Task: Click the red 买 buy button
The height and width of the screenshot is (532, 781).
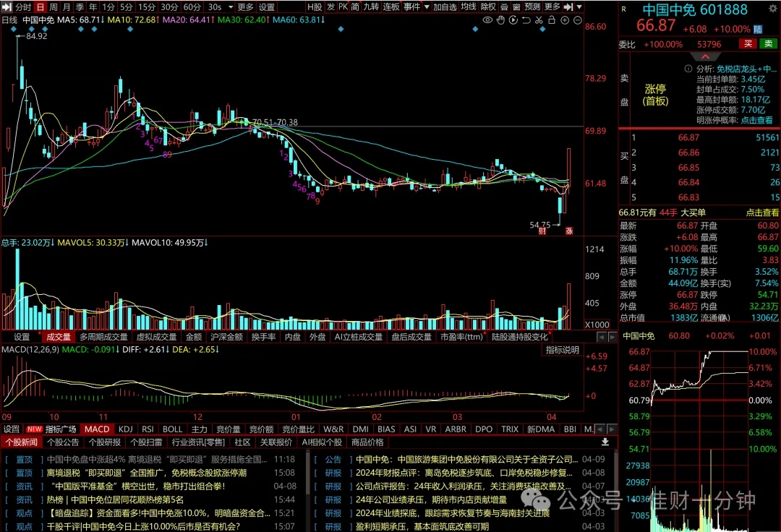Action: tap(748, 44)
